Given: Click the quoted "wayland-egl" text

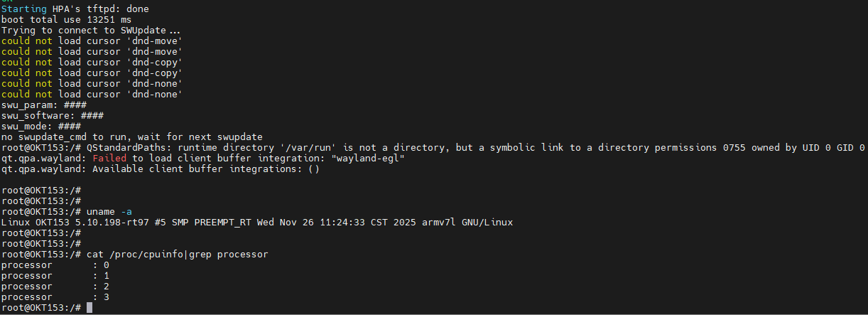Looking at the screenshot, I should pos(369,158).
